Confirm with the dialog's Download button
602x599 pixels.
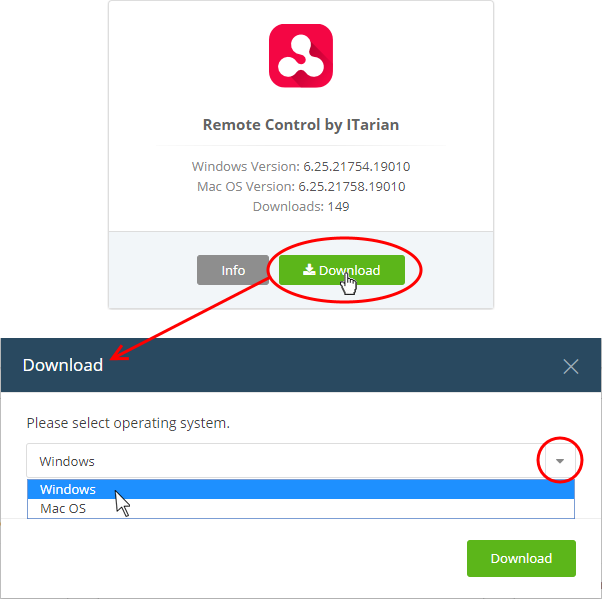click(x=521, y=558)
